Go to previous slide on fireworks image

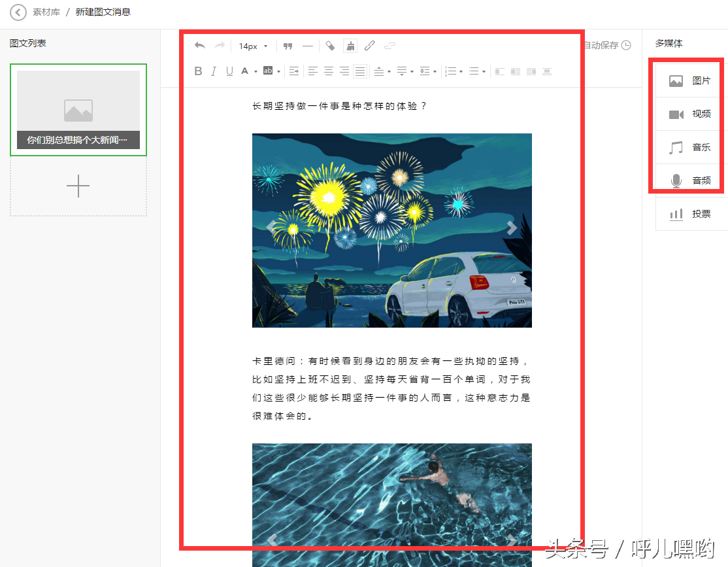272,228
